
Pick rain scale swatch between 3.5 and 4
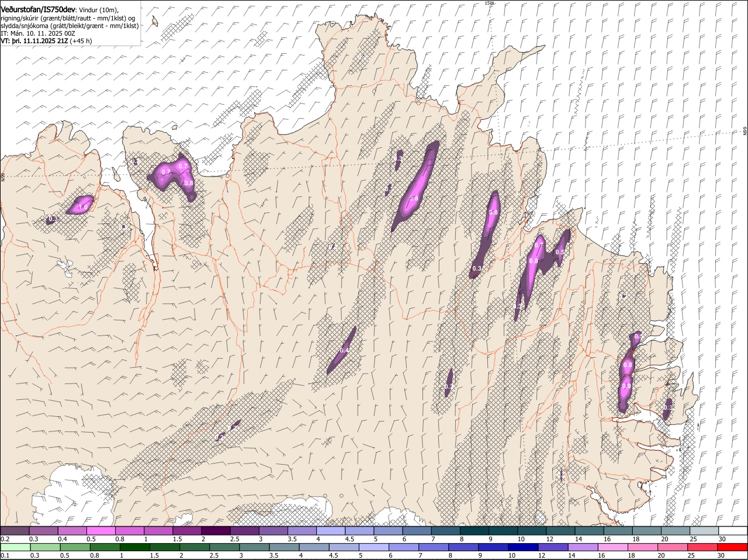pos(284,547)
